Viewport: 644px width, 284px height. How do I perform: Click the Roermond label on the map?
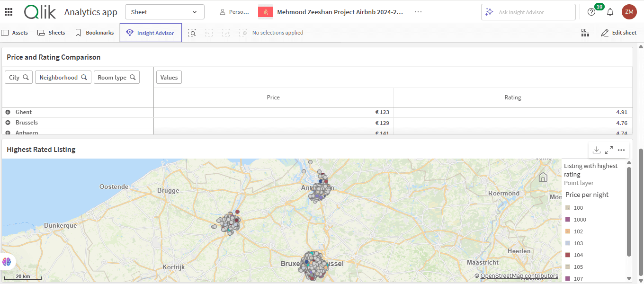(x=504, y=193)
